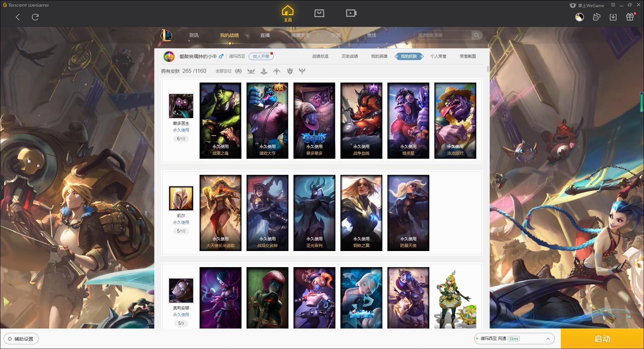Open the 直播 tab
644x349 pixels.
(x=265, y=35)
